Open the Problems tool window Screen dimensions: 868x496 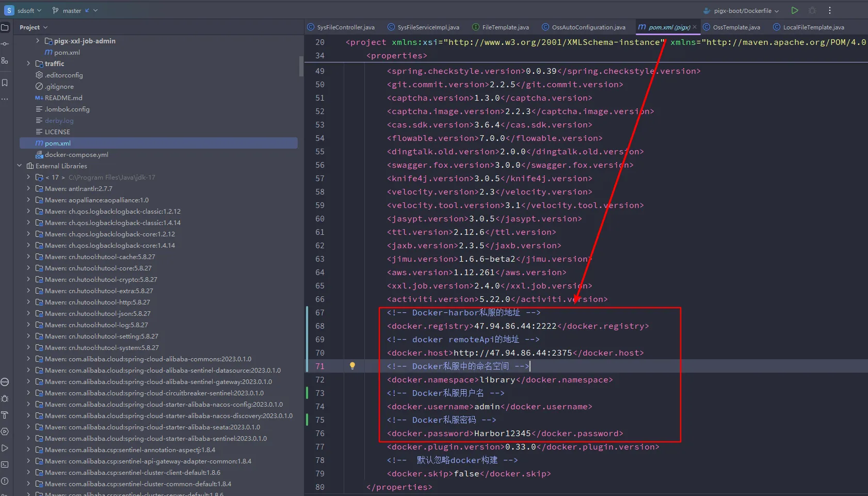[x=5, y=481]
